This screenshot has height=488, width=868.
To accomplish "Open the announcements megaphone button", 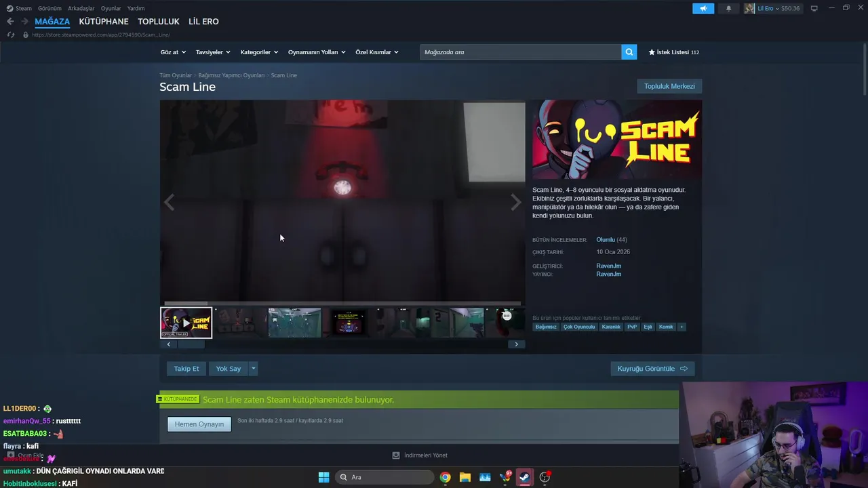I will [703, 8].
